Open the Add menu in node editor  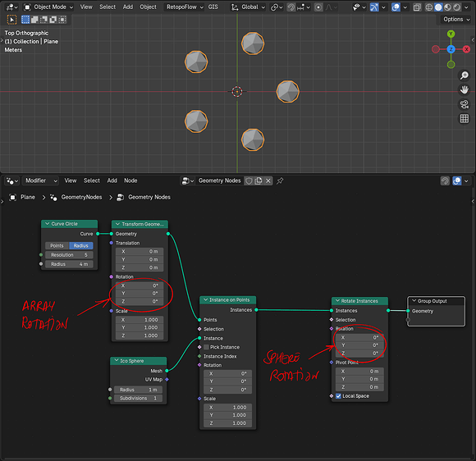click(x=112, y=181)
